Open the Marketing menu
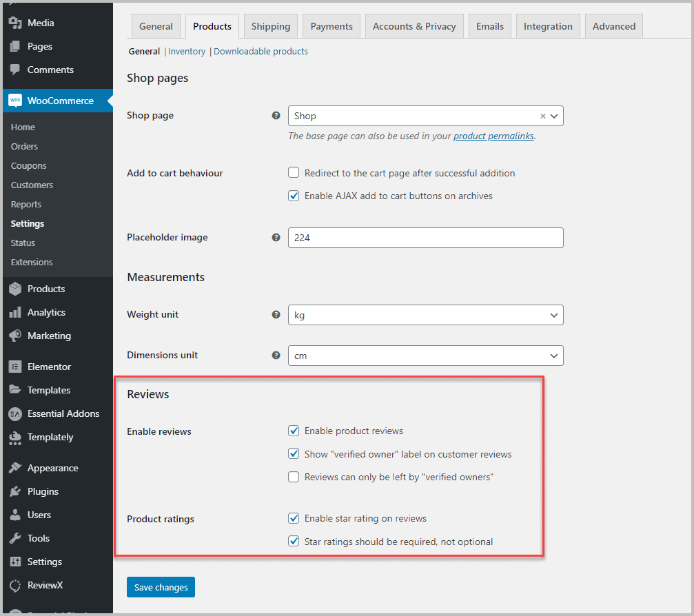The width and height of the screenshot is (694, 616). (x=48, y=336)
